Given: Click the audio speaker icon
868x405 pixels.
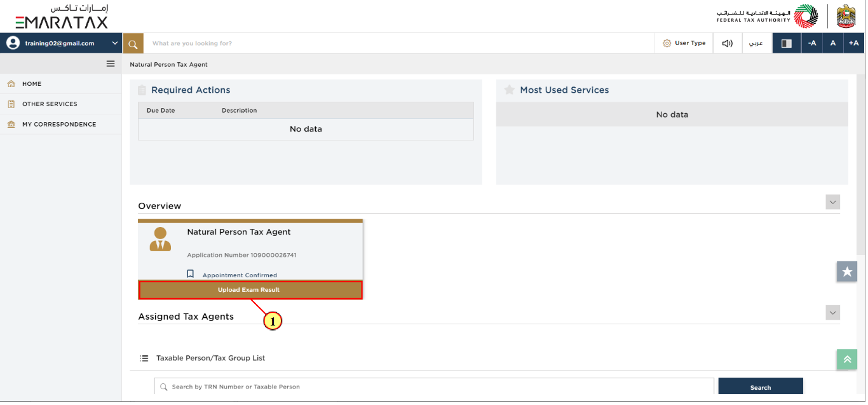Looking at the screenshot, I should pos(727,43).
